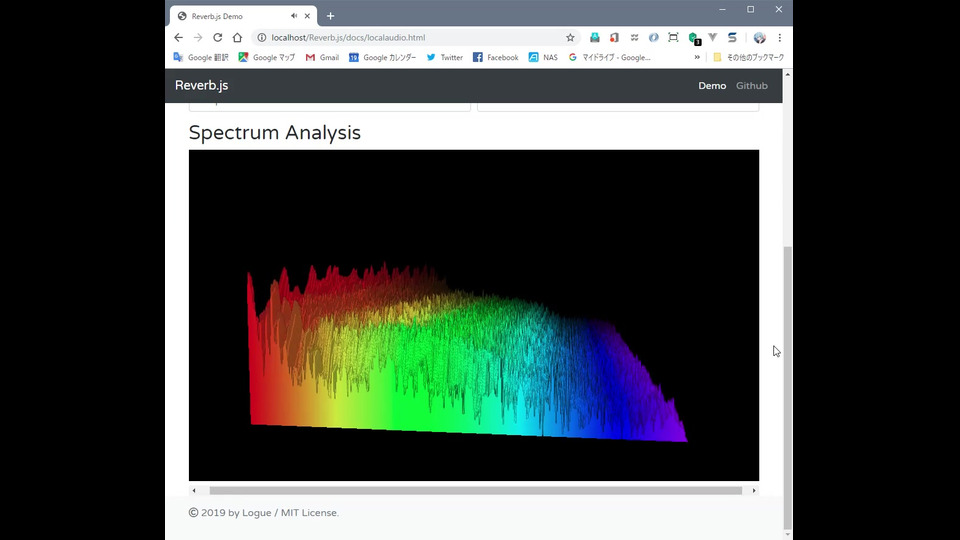Click the scrollbar's right arrow under the spectrum
Viewport: 960px width, 540px height.
click(754, 491)
